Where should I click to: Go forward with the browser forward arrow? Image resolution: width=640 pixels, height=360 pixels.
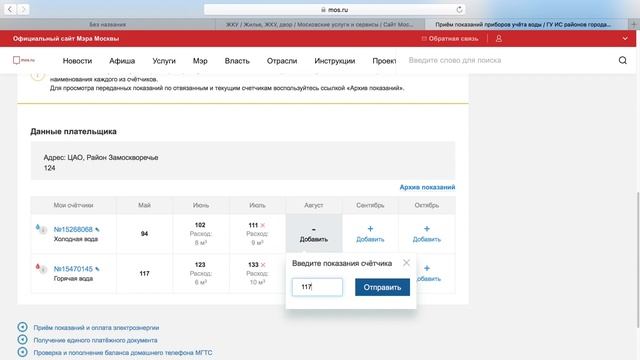pos(23,9)
